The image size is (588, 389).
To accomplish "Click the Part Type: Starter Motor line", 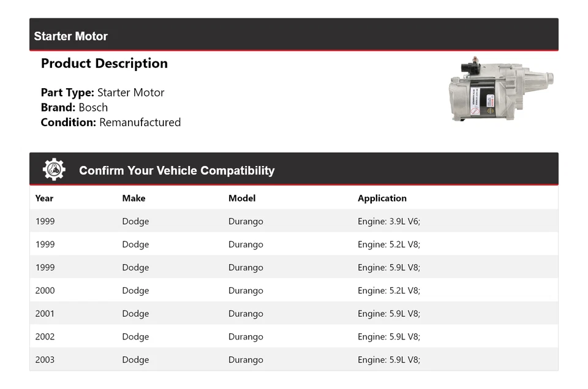I will (102, 93).
